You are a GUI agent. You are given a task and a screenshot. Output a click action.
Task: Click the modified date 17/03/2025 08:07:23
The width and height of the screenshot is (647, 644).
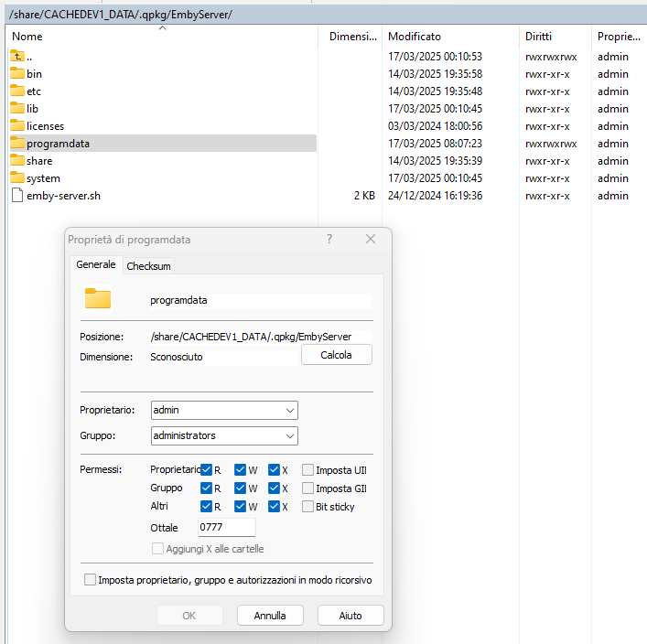pyautogui.click(x=435, y=143)
